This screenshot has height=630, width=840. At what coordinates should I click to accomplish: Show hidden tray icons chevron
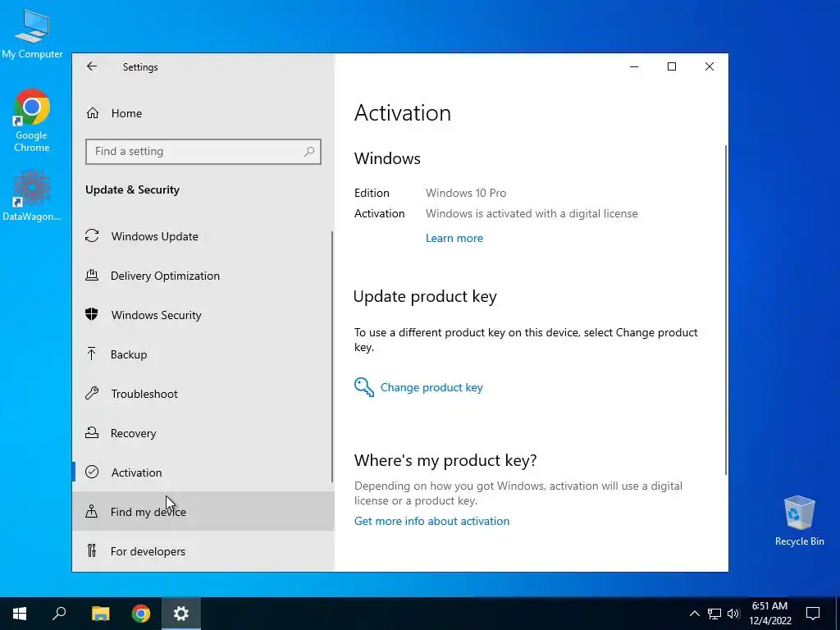pos(694,614)
